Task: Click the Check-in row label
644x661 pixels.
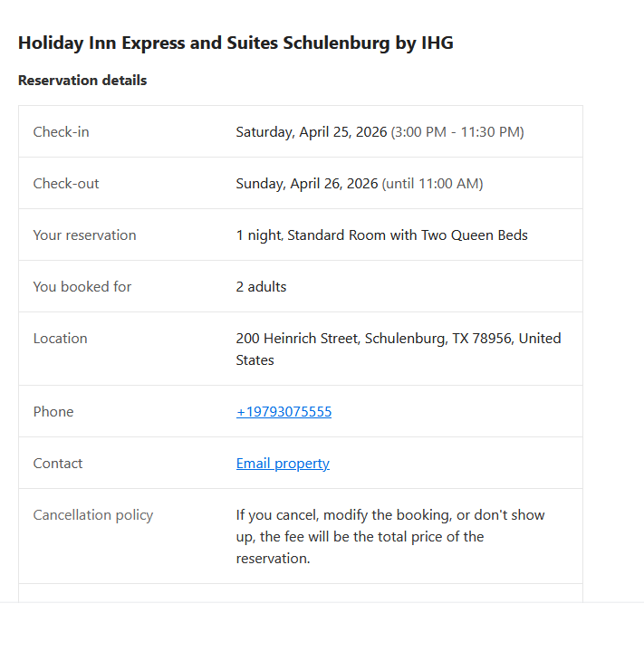Action: click(x=62, y=132)
